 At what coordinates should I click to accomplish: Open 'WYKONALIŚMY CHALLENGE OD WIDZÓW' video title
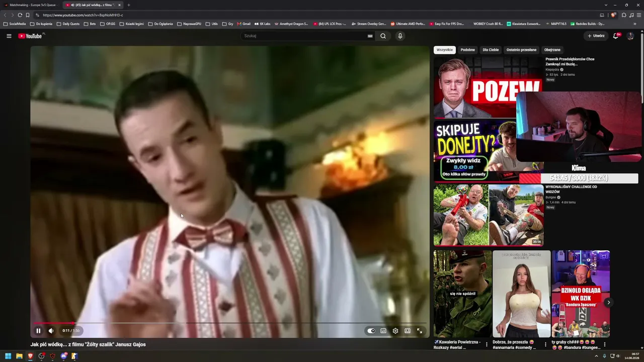pyautogui.click(x=571, y=189)
